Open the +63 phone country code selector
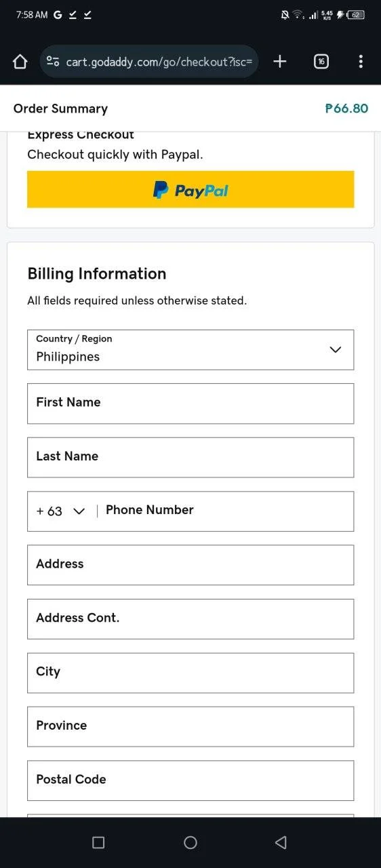This screenshot has width=381, height=868. pos(61,511)
